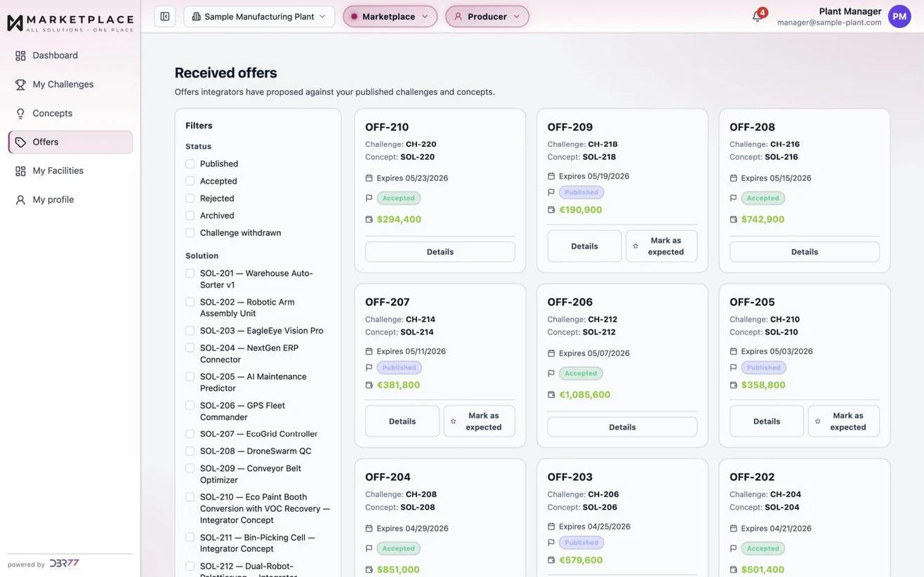Open the Marketplace mode dropdown

(x=390, y=16)
